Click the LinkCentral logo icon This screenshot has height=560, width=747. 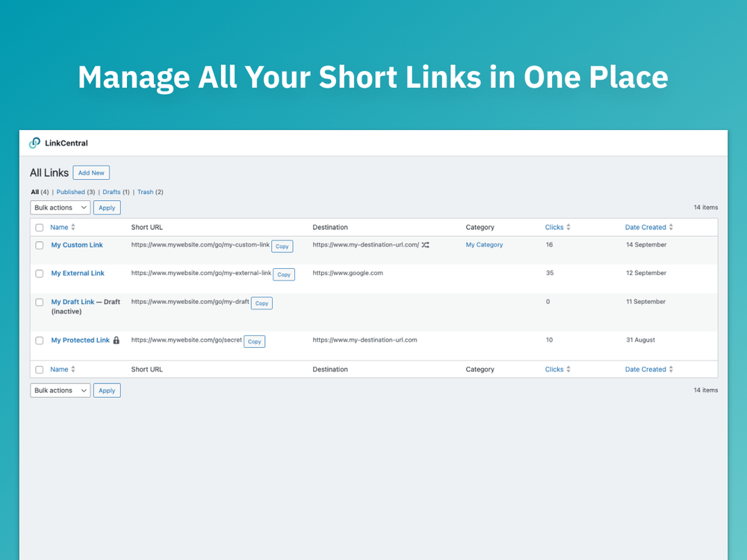[x=34, y=143]
